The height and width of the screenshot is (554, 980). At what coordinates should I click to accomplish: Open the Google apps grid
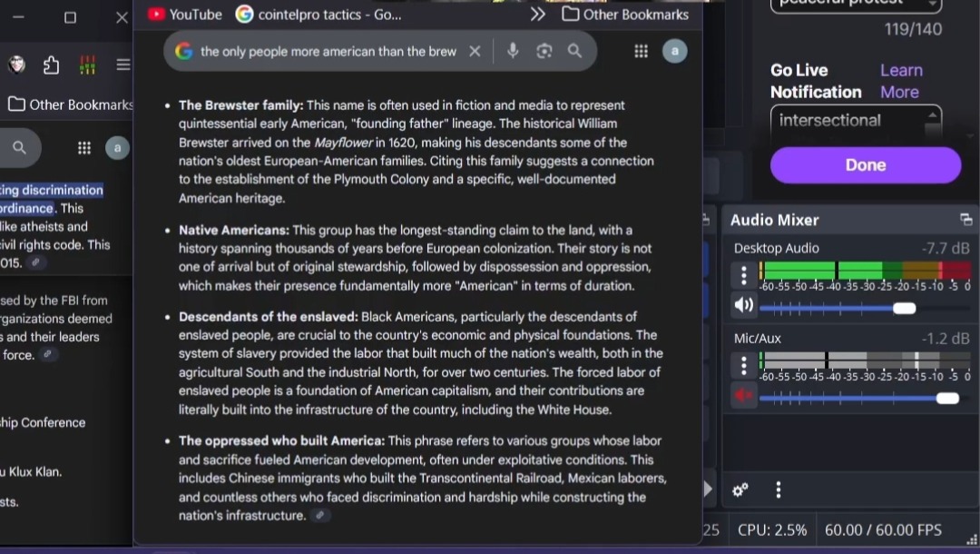click(641, 51)
